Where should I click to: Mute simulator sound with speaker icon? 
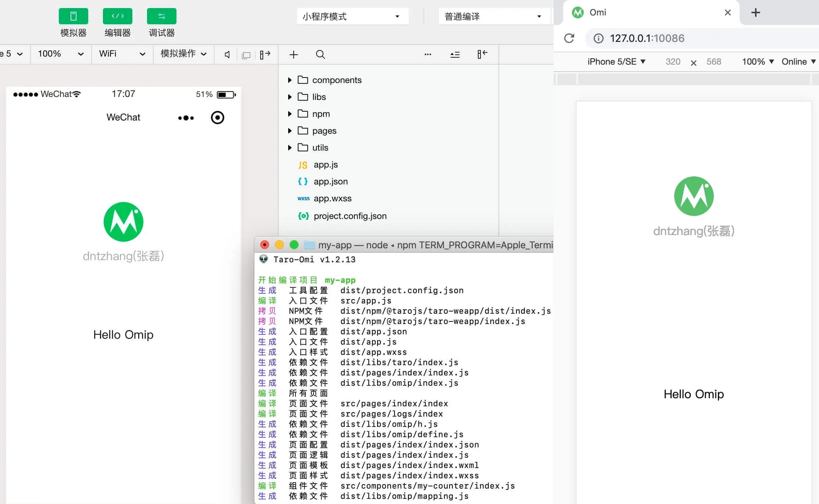[x=227, y=55]
